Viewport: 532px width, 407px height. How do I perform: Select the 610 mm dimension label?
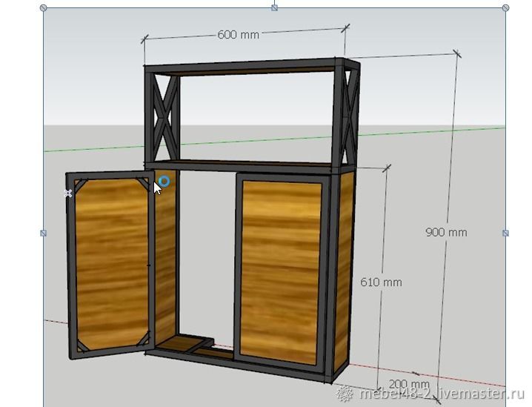381,282
